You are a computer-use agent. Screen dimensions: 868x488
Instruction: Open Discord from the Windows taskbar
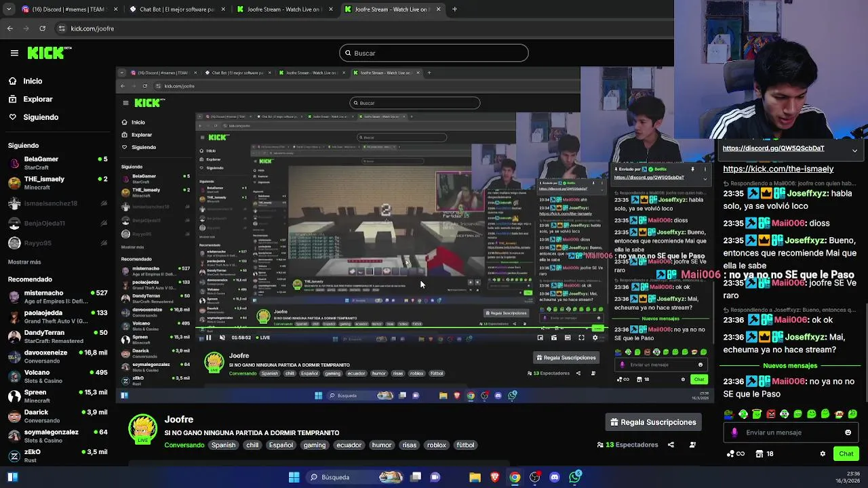coord(555,477)
